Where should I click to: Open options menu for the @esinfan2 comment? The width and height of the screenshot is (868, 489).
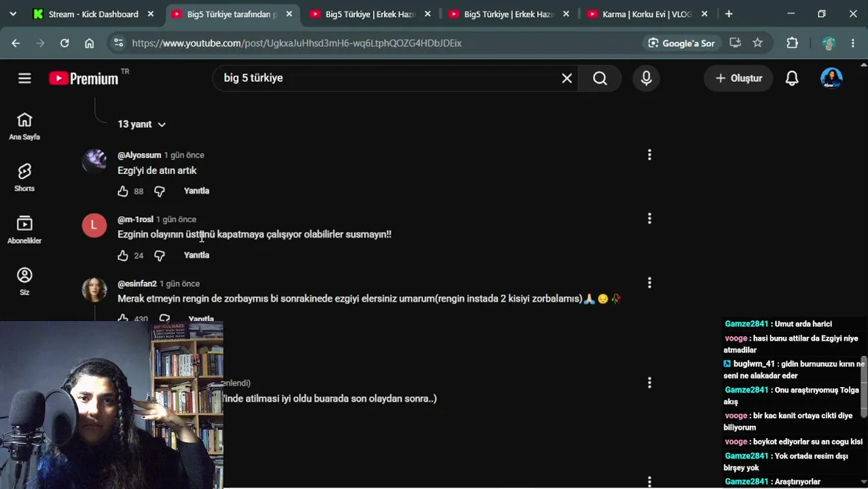tap(649, 283)
